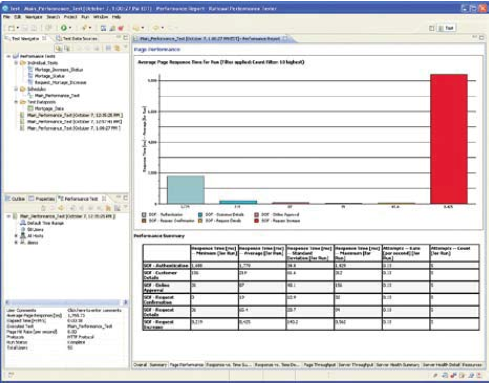489x385 pixels.
Task: Click teal Customer Details legend swatch
Action: tap(200, 215)
